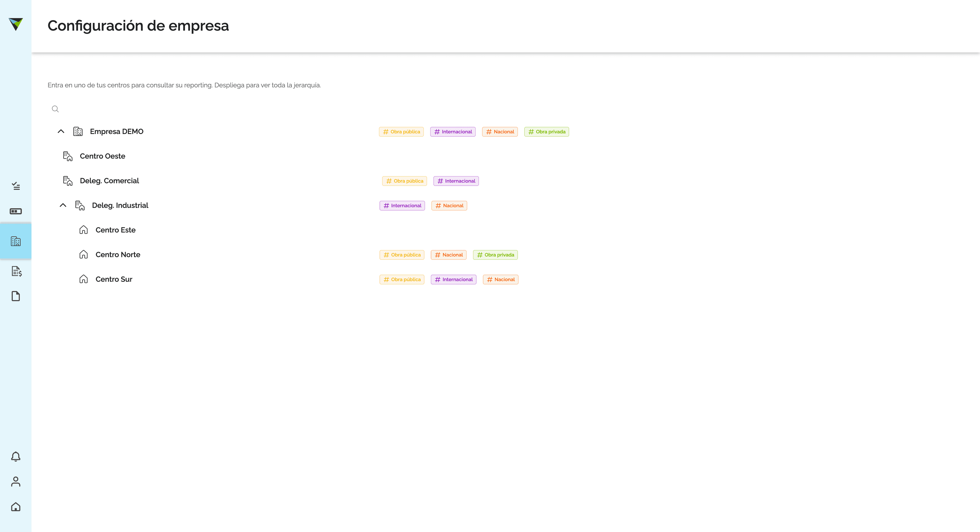
Task: Open Centro Este center
Action: (115, 230)
